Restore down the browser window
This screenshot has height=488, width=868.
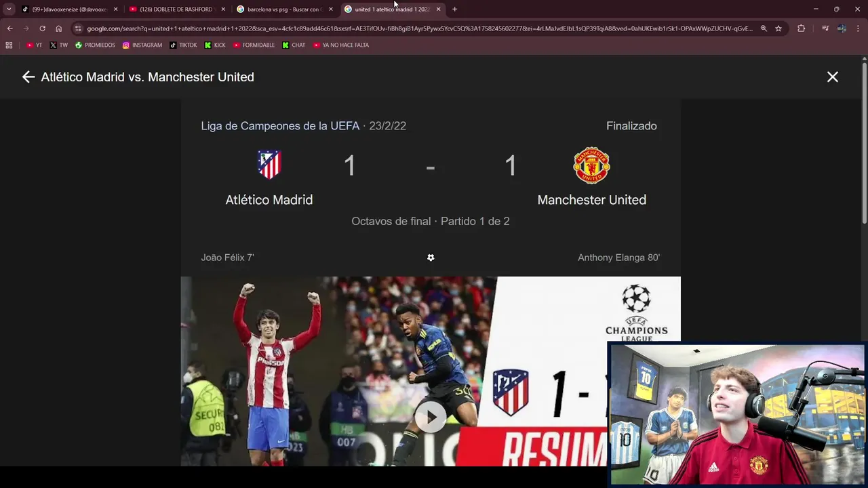(837, 9)
